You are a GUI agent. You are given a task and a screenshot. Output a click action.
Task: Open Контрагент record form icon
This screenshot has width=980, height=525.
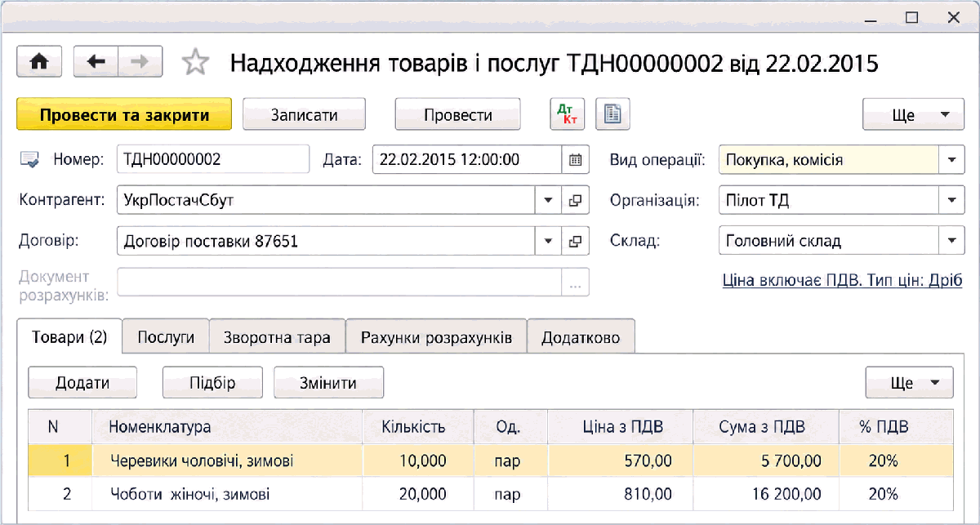pos(575,200)
